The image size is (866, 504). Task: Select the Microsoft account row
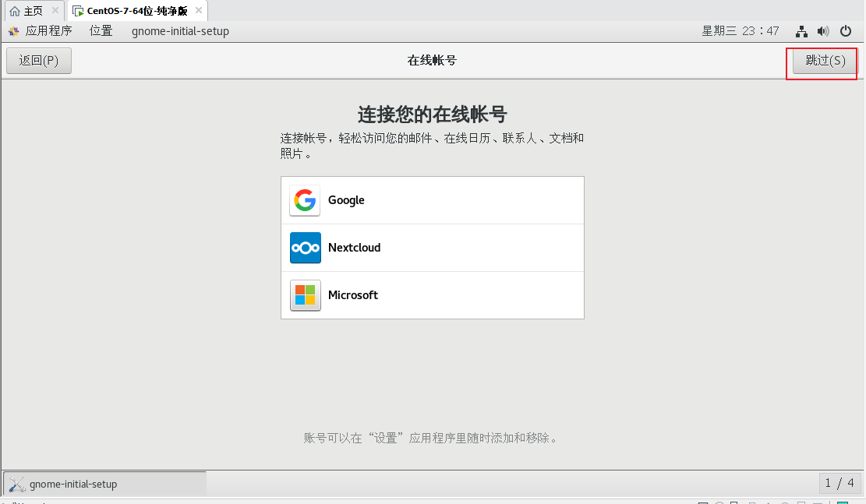point(433,295)
